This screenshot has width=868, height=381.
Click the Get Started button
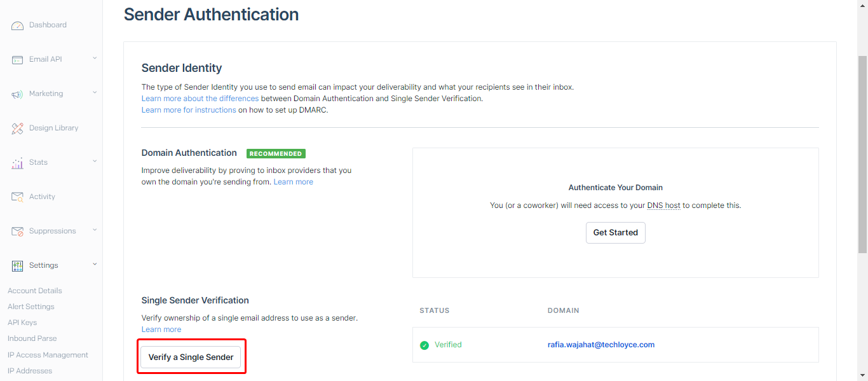click(616, 233)
